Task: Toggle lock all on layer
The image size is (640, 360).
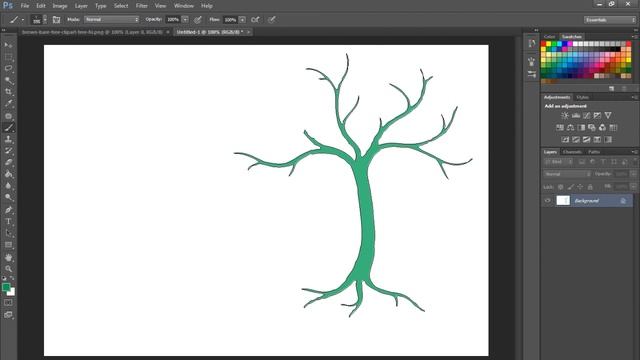Action: click(590, 187)
